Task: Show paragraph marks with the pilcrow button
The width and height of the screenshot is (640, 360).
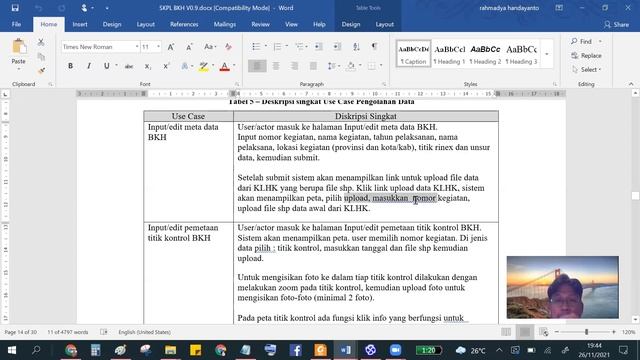Action: (374, 47)
